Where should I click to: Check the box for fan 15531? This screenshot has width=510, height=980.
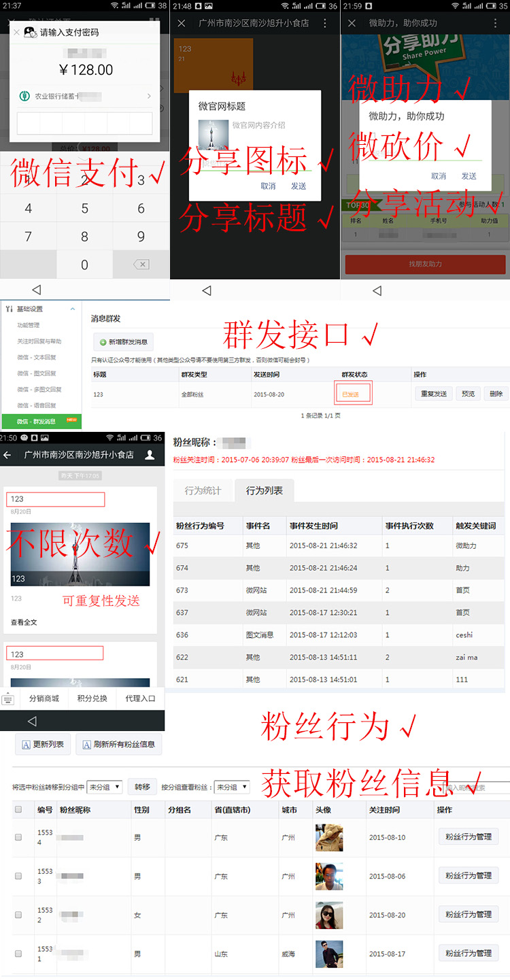[18, 954]
